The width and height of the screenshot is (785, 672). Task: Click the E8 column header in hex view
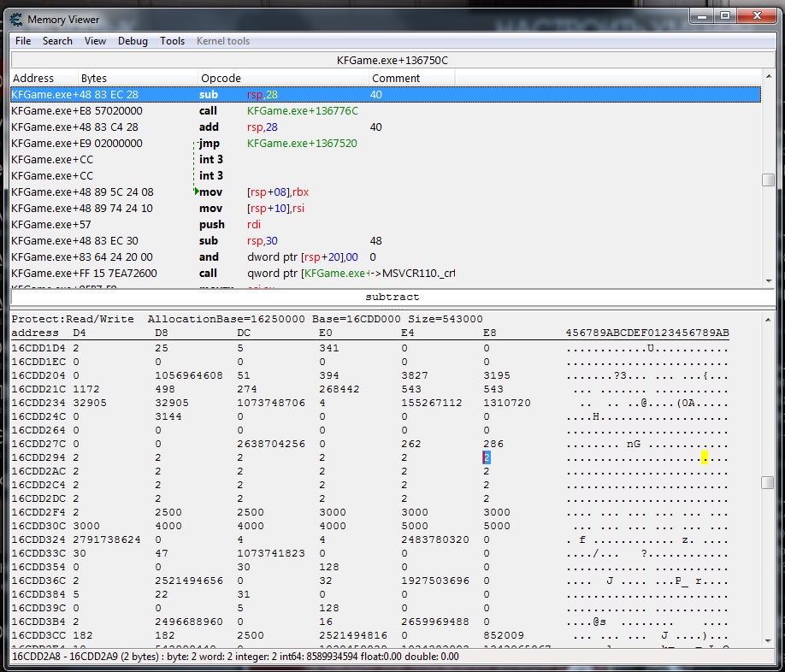[490, 333]
